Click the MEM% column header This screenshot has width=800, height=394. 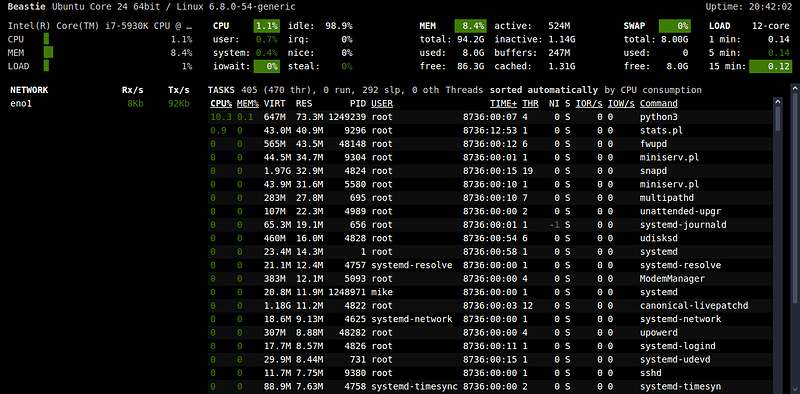click(247, 104)
